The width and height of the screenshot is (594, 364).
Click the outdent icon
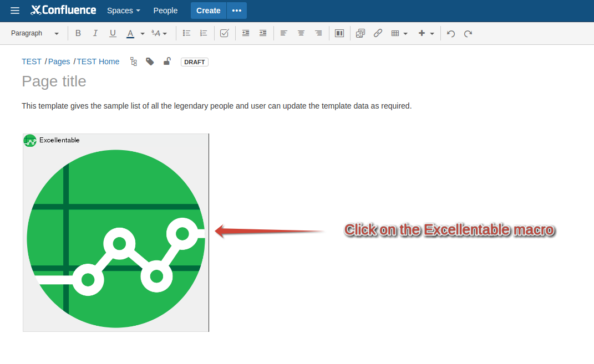246,33
